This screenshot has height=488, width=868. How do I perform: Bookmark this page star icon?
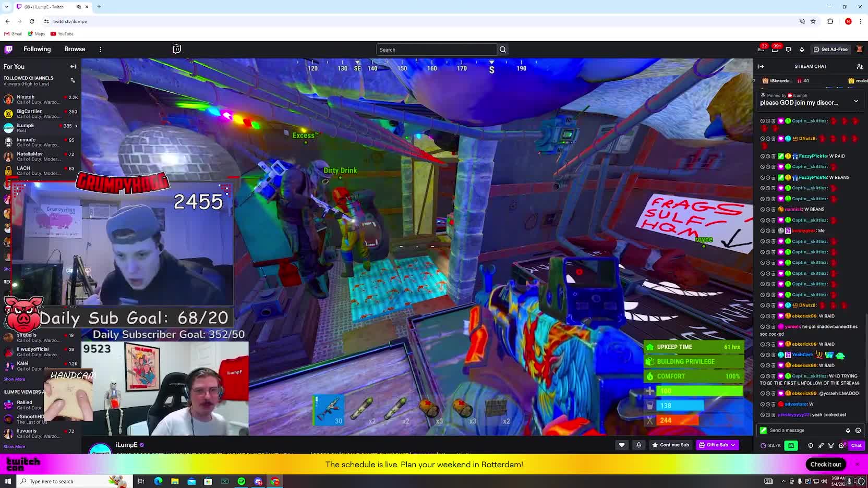[x=813, y=21]
